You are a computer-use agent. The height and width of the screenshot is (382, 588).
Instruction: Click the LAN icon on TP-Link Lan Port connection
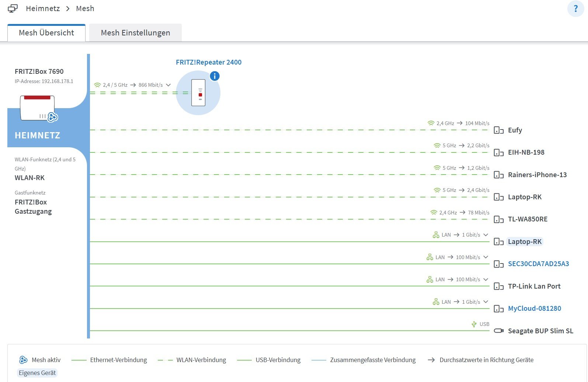click(x=430, y=279)
